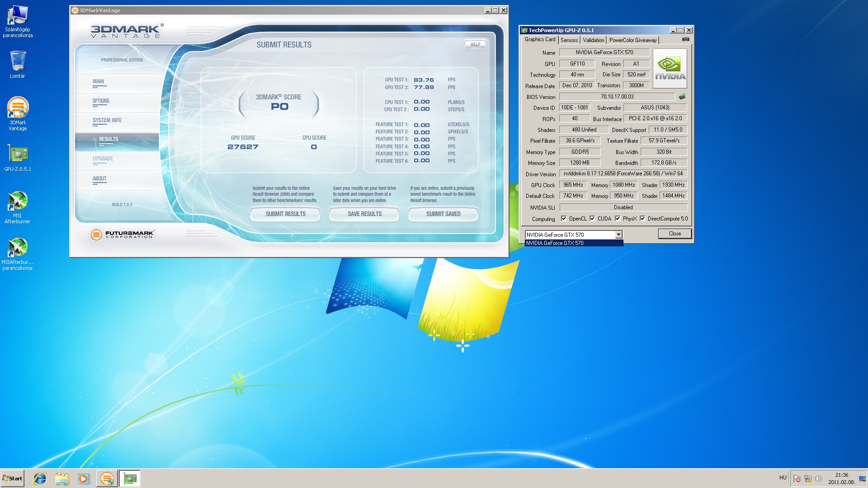
Task: Open the OPTIONS section in 3DMark
Action: point(101,101)
